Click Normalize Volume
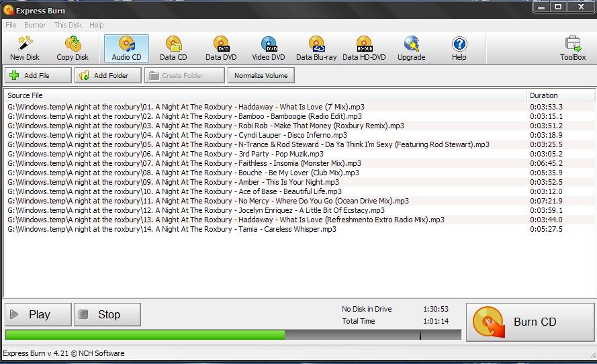Screen dimensions: 597x364 pyautogui.click(x=261, y=75)
